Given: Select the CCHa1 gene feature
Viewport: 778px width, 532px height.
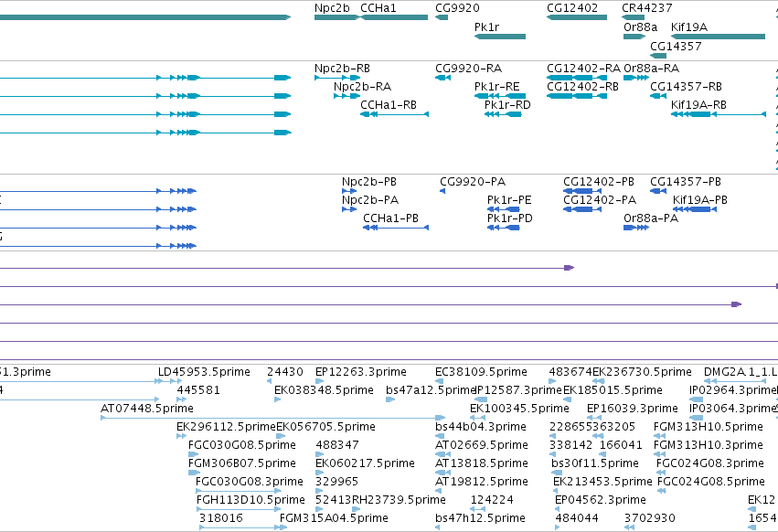Looking at the screenshot, I should pos(394,17).
